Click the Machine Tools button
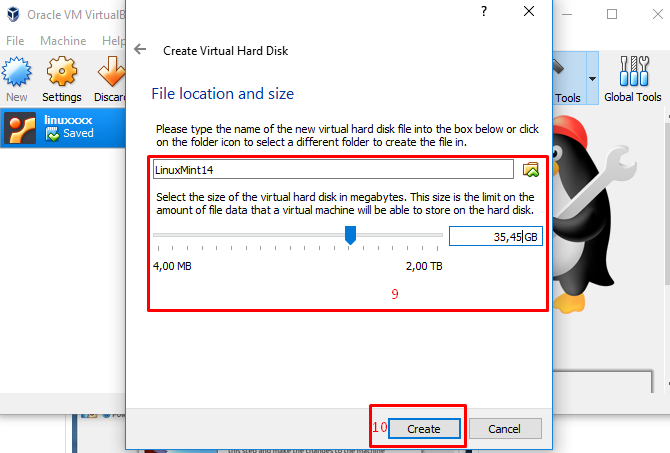Image resolution: width=670 pixels, height=453 pixels. point(569,78)
